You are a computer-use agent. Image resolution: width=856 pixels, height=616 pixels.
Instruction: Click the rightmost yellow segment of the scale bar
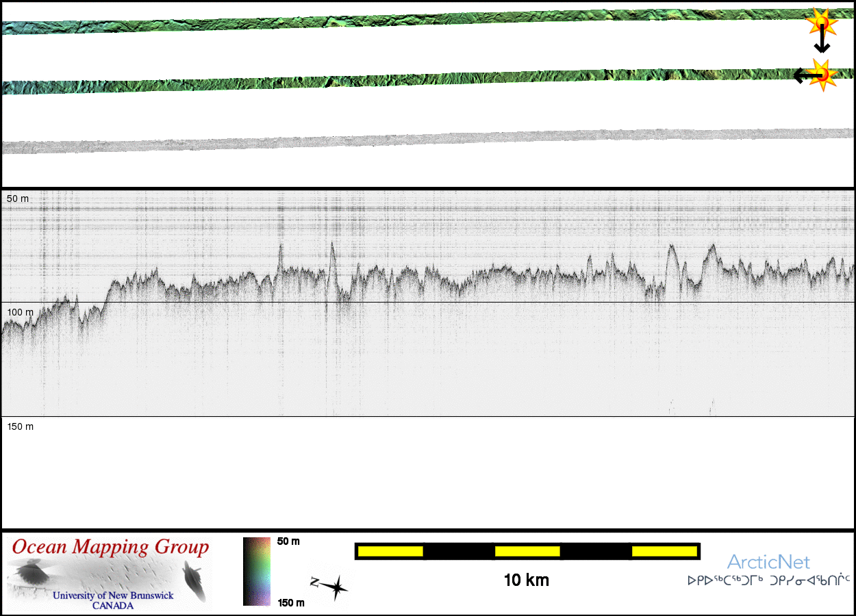pyautogui.click(x=664, y=551)
